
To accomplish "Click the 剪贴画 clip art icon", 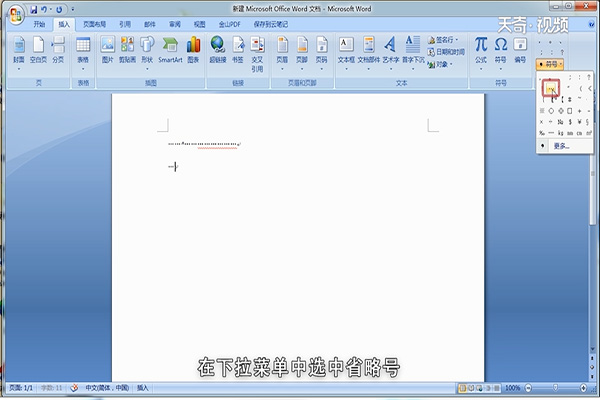I will coord(127,49).
